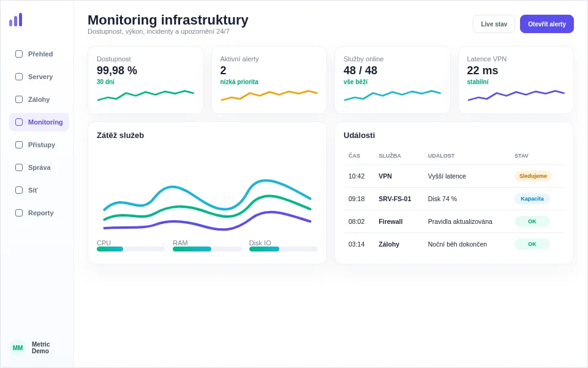Select the 03:14 time cell
Screen dimensions: 588x368
356,244
